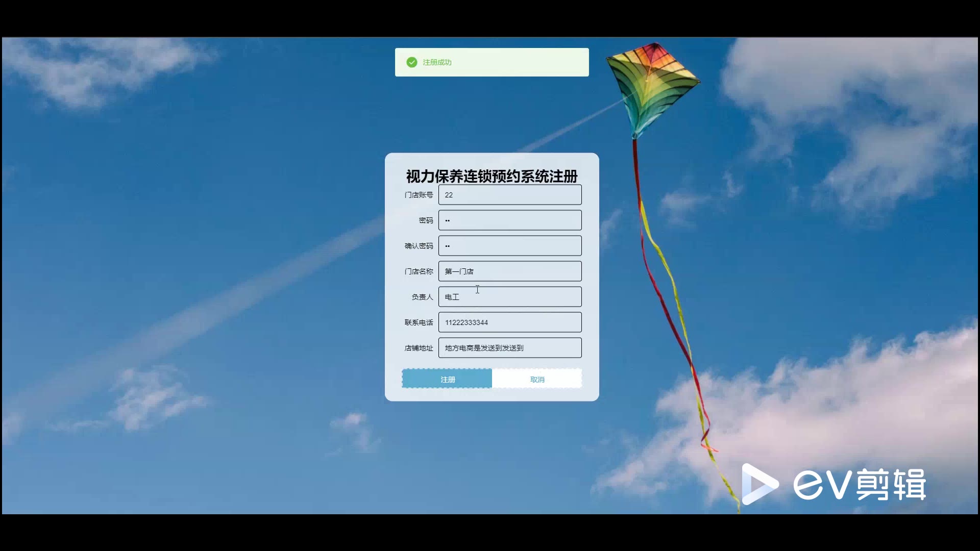
Task: Click the 注册成功 notification message
Action: (437, 62)
